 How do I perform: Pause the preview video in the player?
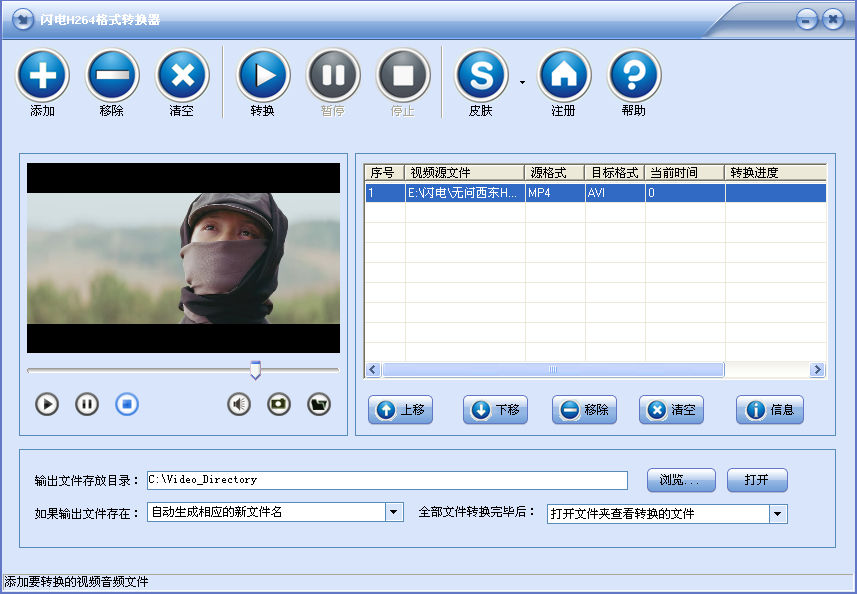(x=87, y=404)
